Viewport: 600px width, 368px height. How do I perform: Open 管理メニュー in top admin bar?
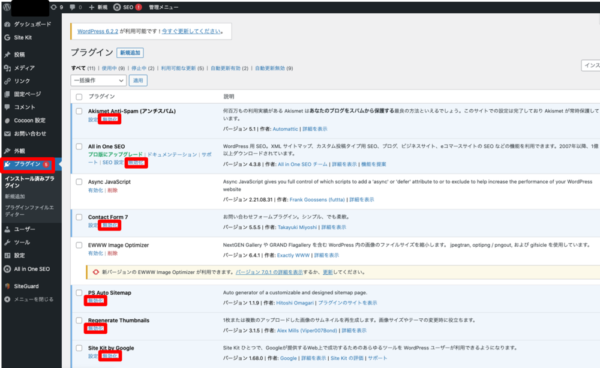(163, 7)
